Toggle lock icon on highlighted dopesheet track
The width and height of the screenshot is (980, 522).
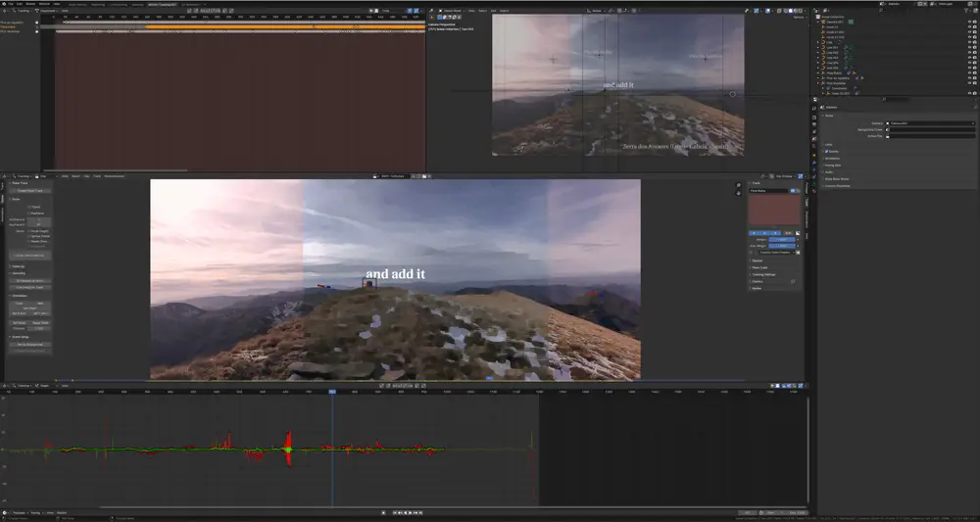click(x=36, y=26)
